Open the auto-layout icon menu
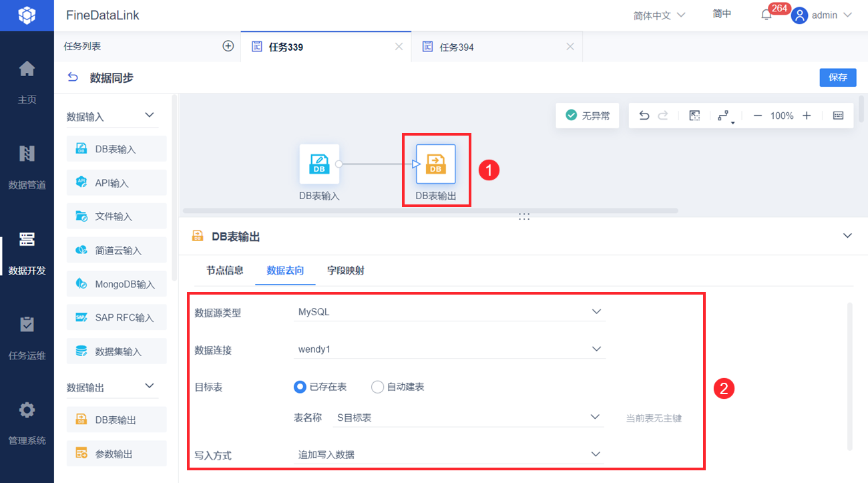 pos(725,116)
